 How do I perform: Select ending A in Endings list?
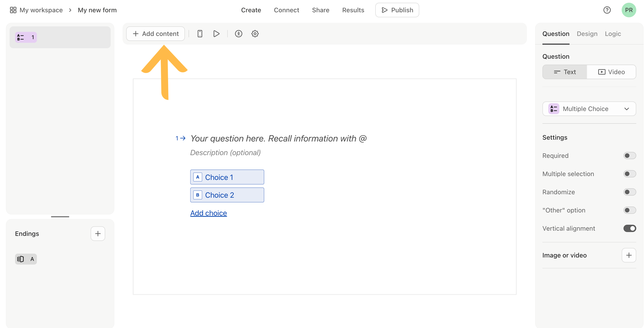click(26, 259)
